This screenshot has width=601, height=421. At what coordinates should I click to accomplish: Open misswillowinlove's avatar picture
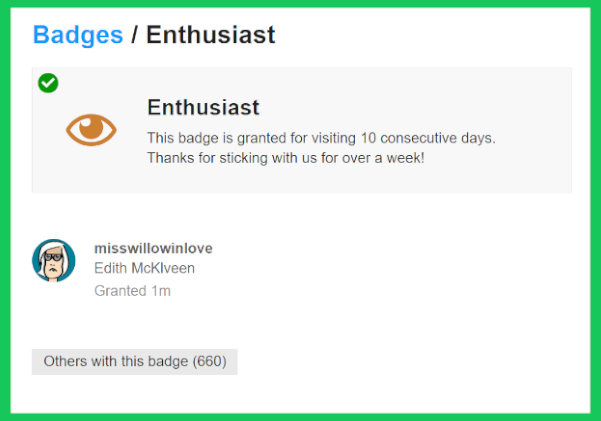(54, 260)
